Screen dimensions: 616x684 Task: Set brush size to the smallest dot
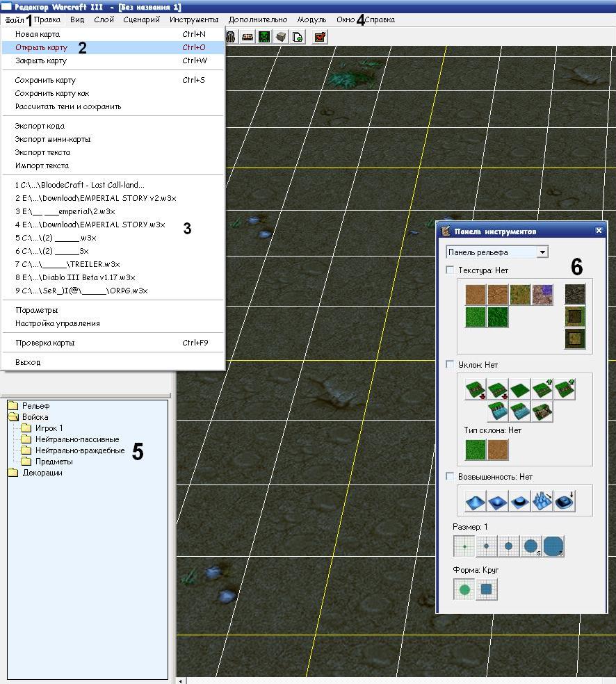464,546
